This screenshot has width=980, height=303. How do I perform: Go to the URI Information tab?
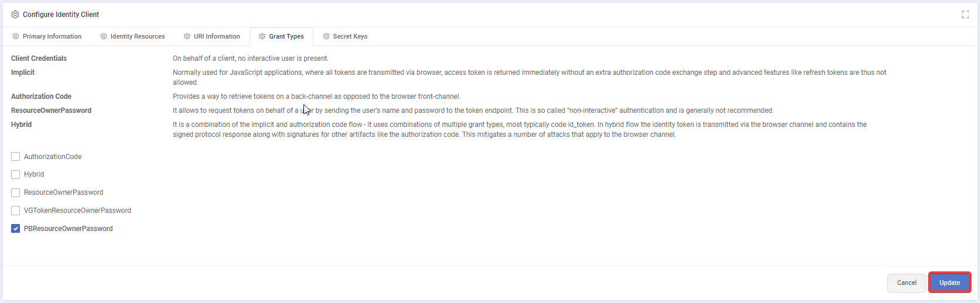click(216, 36)
